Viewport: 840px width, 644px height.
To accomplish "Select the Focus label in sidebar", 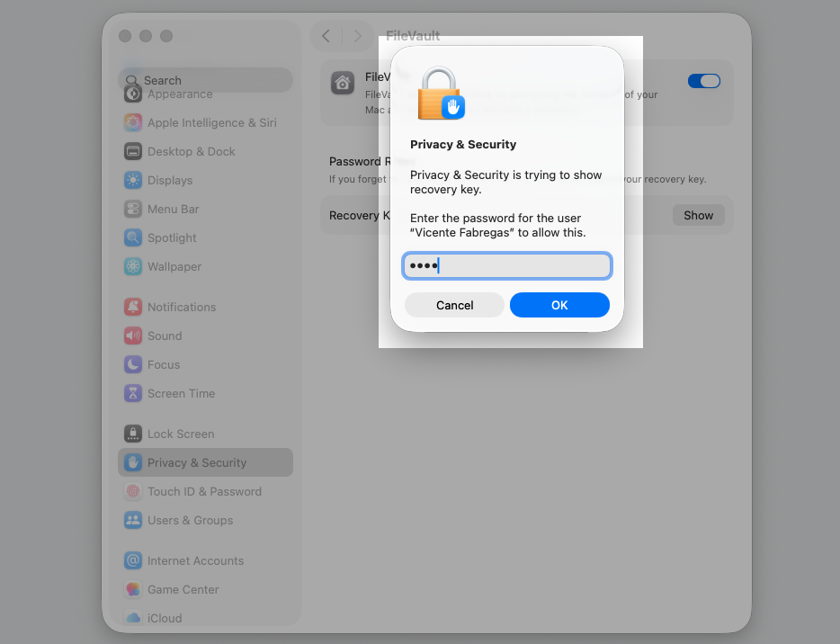I will click(164, 365).
